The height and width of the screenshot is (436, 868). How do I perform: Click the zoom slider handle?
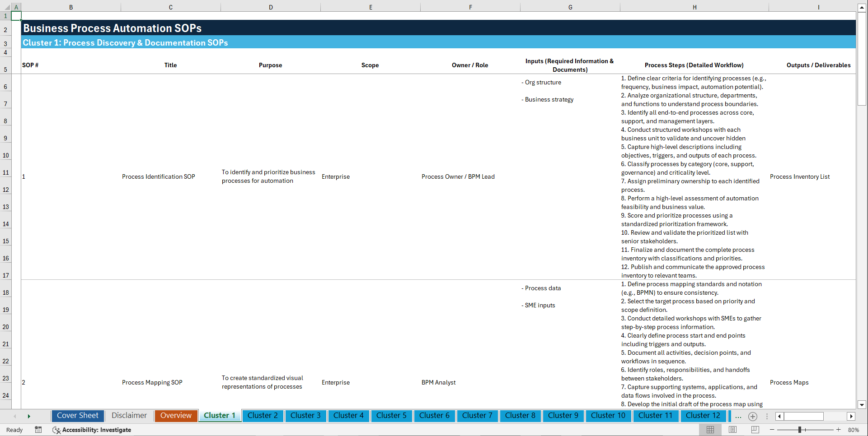coord(799,430)
